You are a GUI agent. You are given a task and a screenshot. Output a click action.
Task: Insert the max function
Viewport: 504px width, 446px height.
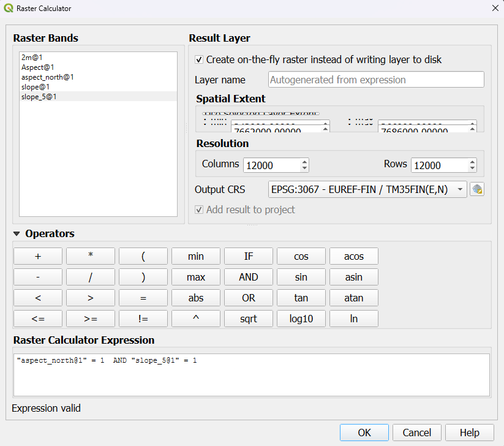pos(196,277)
